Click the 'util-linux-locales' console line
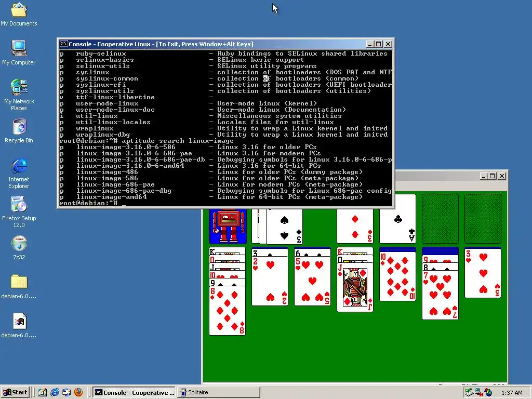The width and height of the screenshot is (532, 399). (x=196, y=122)
